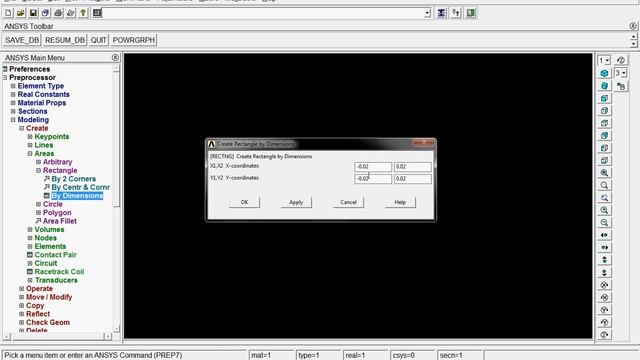This screenshot has height=360, width=640.
Task: Collapse the Modeling tree node
Action: (13, 120)
